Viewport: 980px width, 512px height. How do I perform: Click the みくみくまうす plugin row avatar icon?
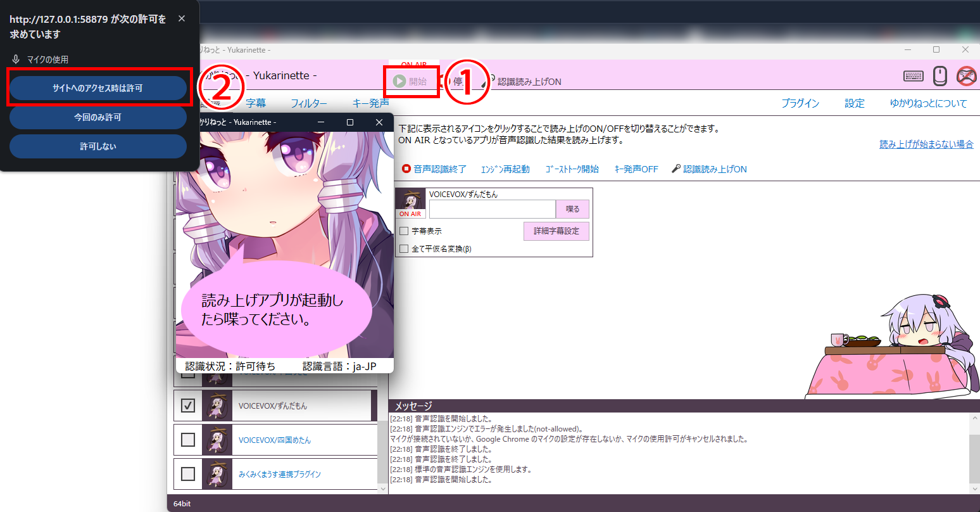[217, 474]
